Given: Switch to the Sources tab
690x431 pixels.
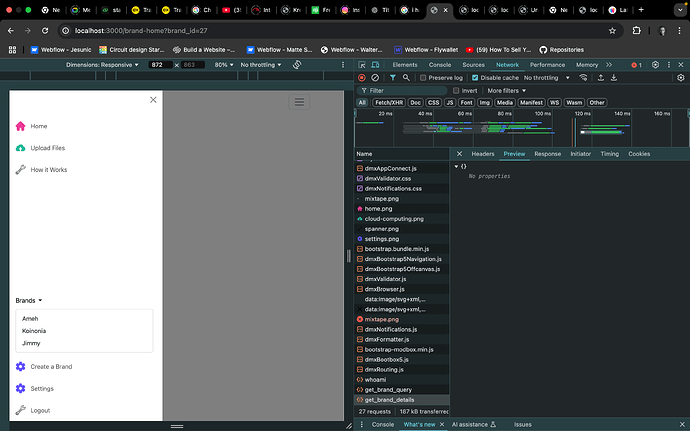Looking at the screenshot, I should tap(473, 65).
